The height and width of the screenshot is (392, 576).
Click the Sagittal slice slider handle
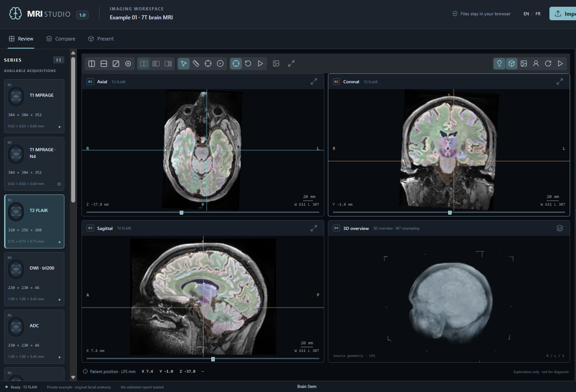[213, 359]
